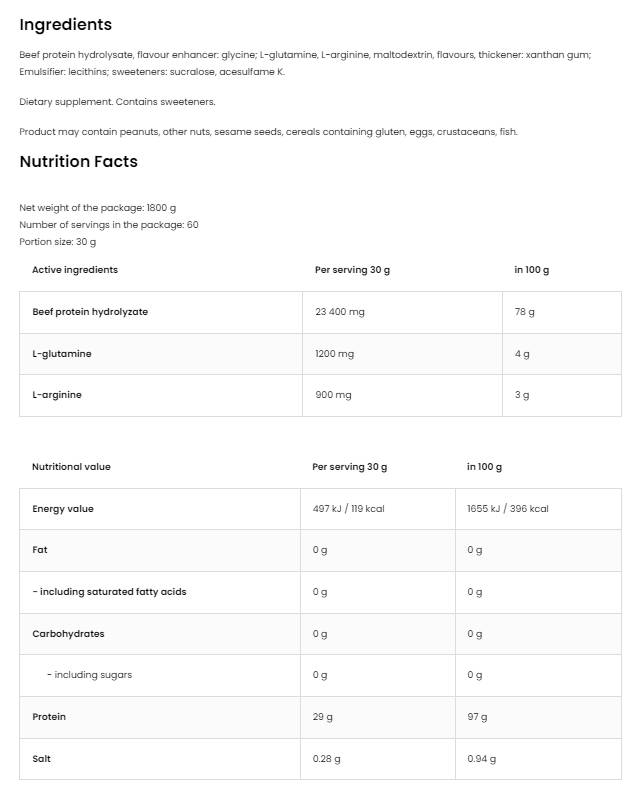642x798 pixels.
Task: Click the 'Active ingredients' column header
Action: (x=75, y=270)
